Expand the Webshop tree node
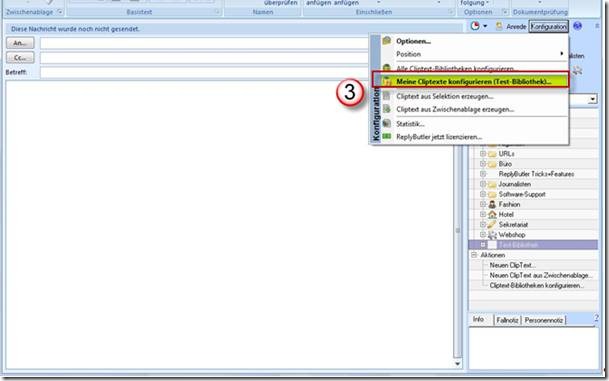This screenshot has height=381, width=609. (x=483, y=235)
